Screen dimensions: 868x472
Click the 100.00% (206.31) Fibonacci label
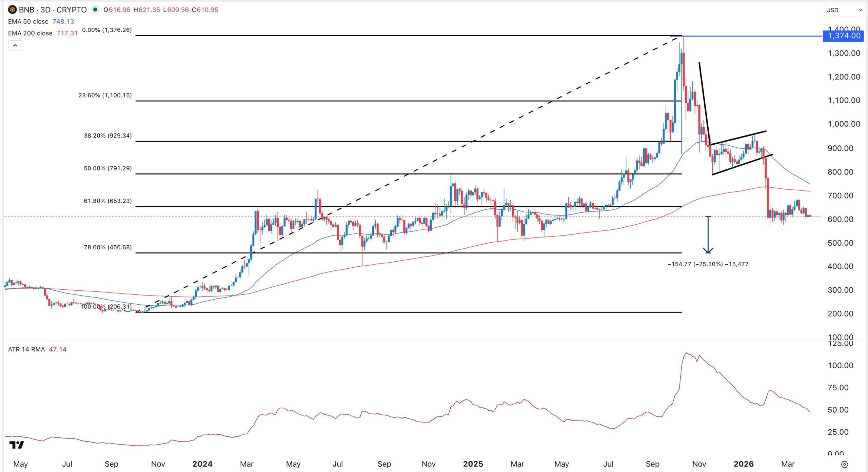[x=106, y=307]
